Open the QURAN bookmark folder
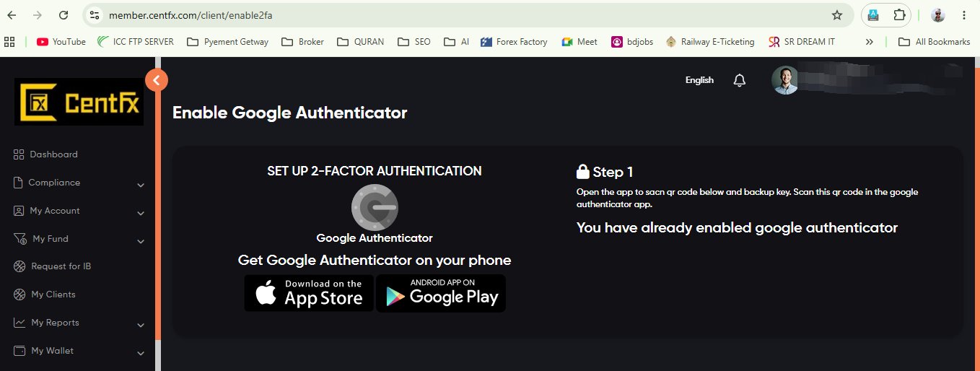Viewport: 980px width, 371px height. click(360, 42)
